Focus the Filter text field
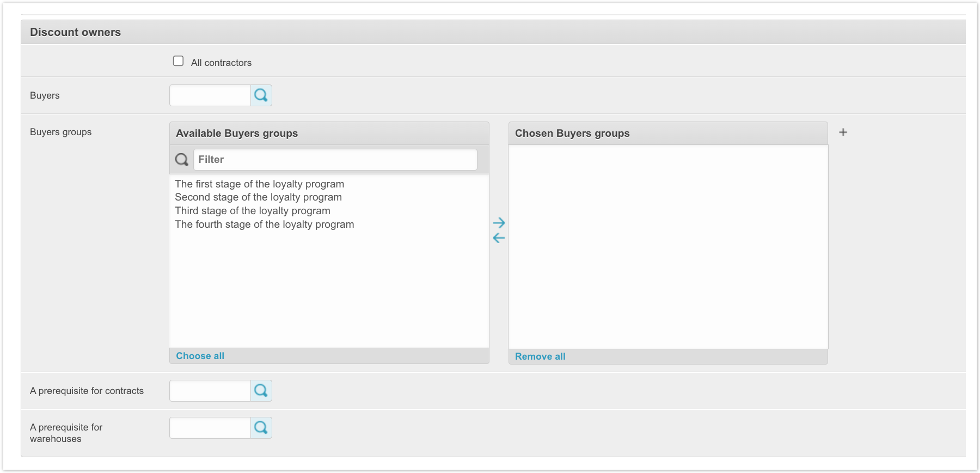 click(x=335, y=160)
